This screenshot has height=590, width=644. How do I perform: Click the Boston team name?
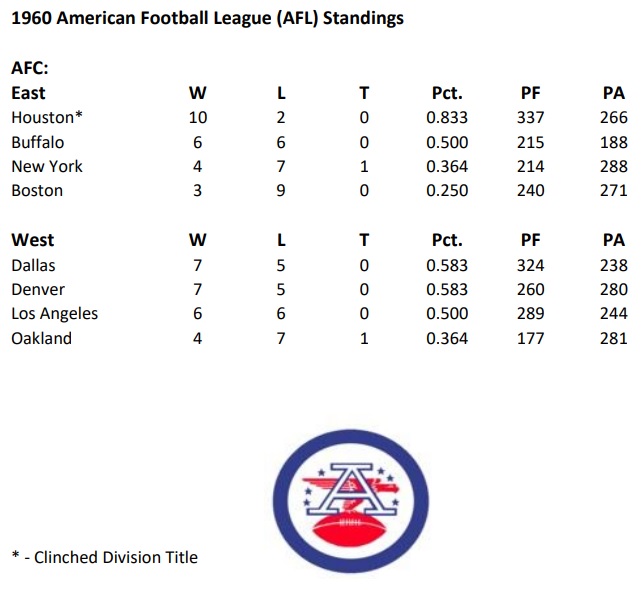coord(37,190)
